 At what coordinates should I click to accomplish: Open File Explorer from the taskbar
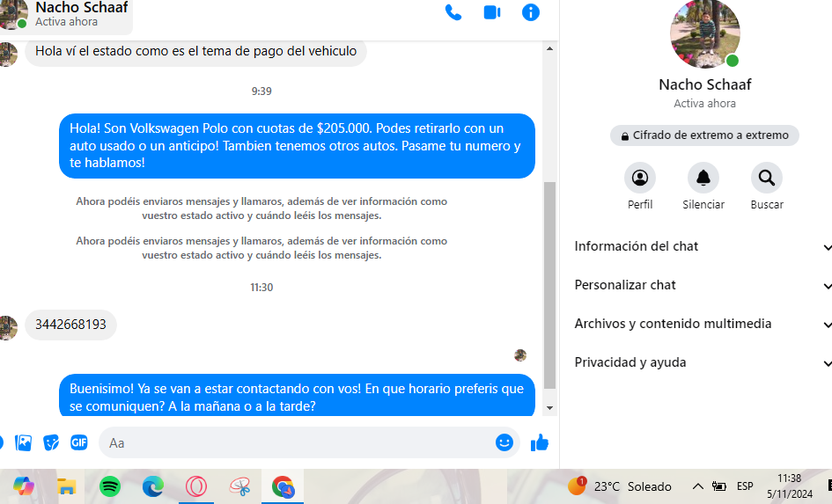pos(66,486)
